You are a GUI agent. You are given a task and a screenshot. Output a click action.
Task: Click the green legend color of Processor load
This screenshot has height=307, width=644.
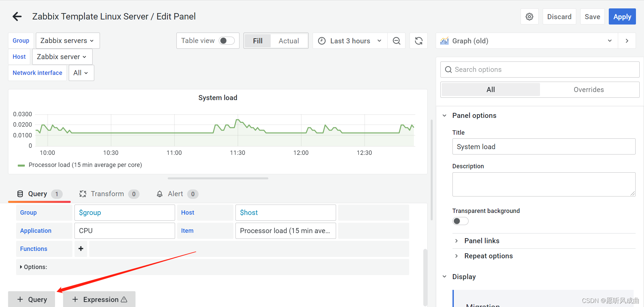tap(21, 165)
